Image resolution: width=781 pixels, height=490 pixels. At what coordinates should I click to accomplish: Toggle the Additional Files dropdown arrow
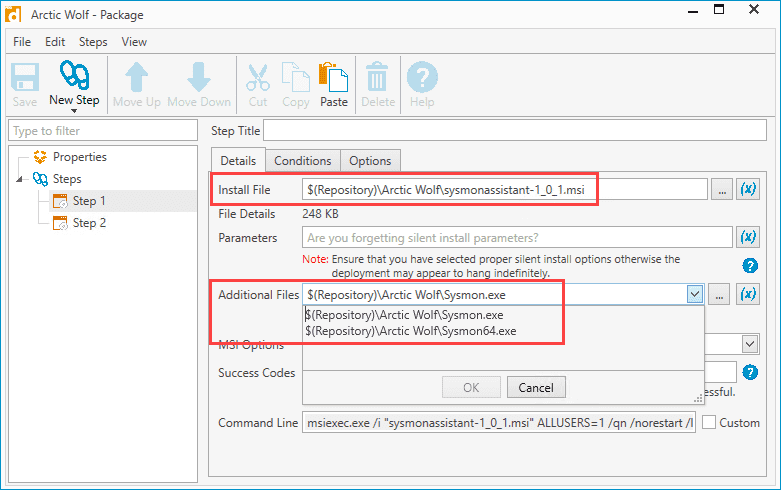coord(695,294)
